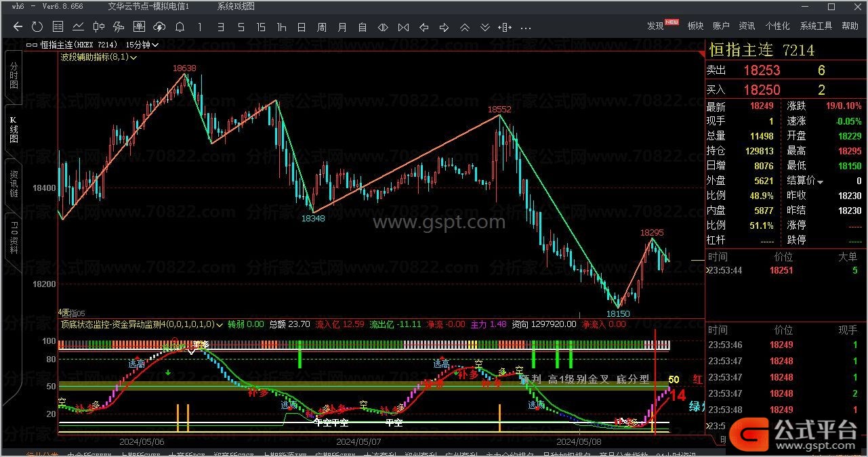Select the weekly 周 period button
The image size is (868, 457).
322,27
